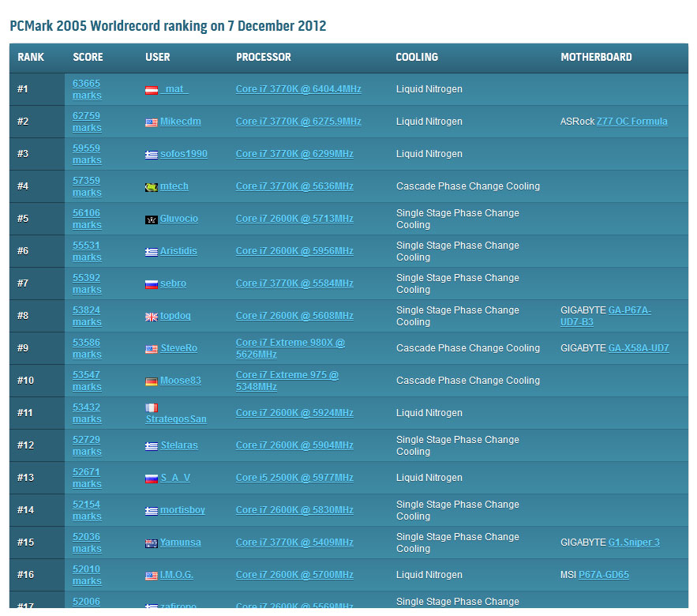Open the MSI P67A-GD65 motherboard link

point(603,575)
